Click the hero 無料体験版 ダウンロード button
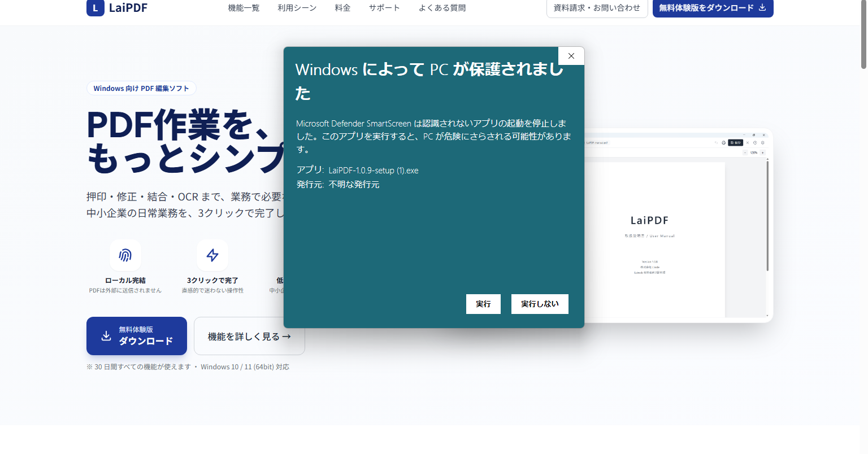Viewport: 868px width, 454px height. (x=137, y=336)
